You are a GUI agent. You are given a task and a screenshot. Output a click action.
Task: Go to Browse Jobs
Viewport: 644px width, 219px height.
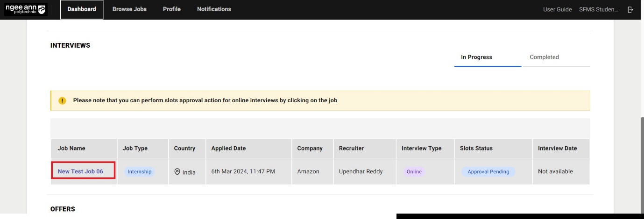[129, 9]
